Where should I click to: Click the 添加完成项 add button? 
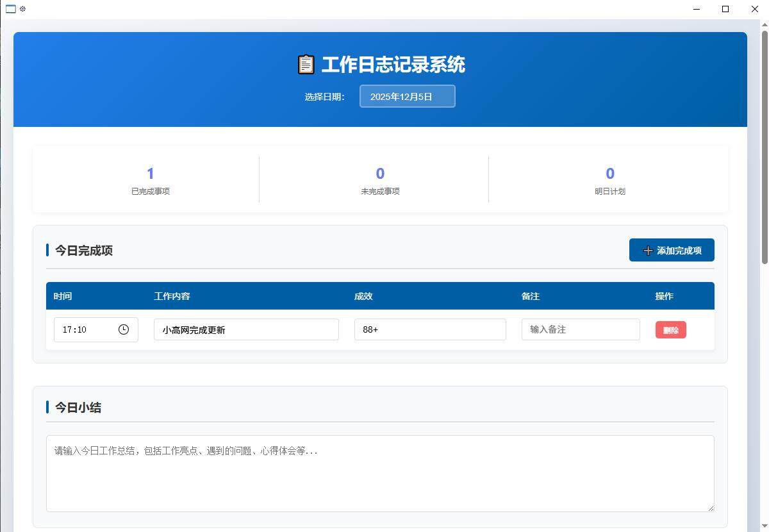[672, 250]
